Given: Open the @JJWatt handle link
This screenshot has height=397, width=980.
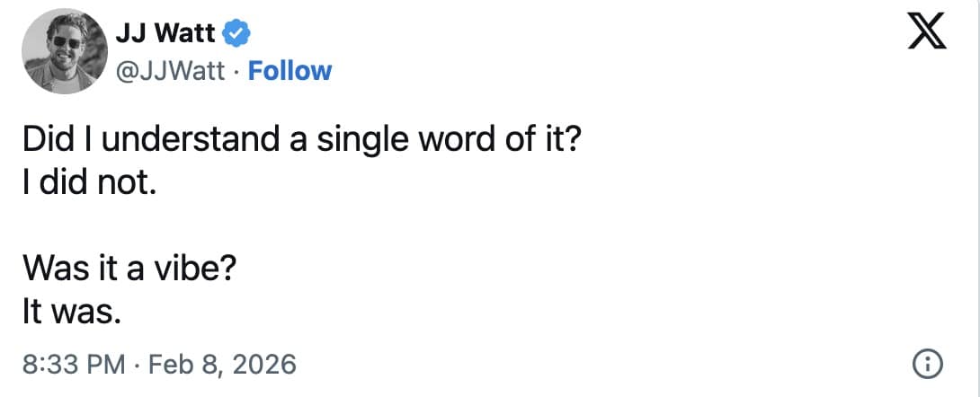Looking at the screenshot, I should click(171, 70).
